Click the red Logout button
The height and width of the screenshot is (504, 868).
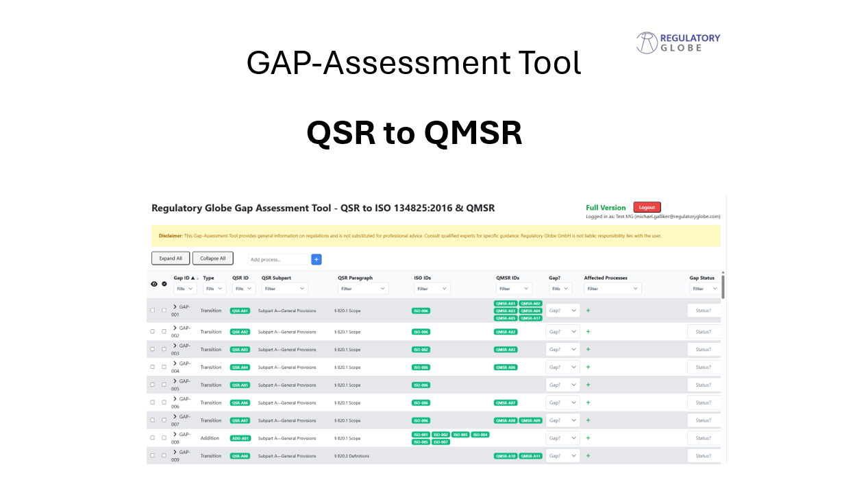(x=647, y=207)
